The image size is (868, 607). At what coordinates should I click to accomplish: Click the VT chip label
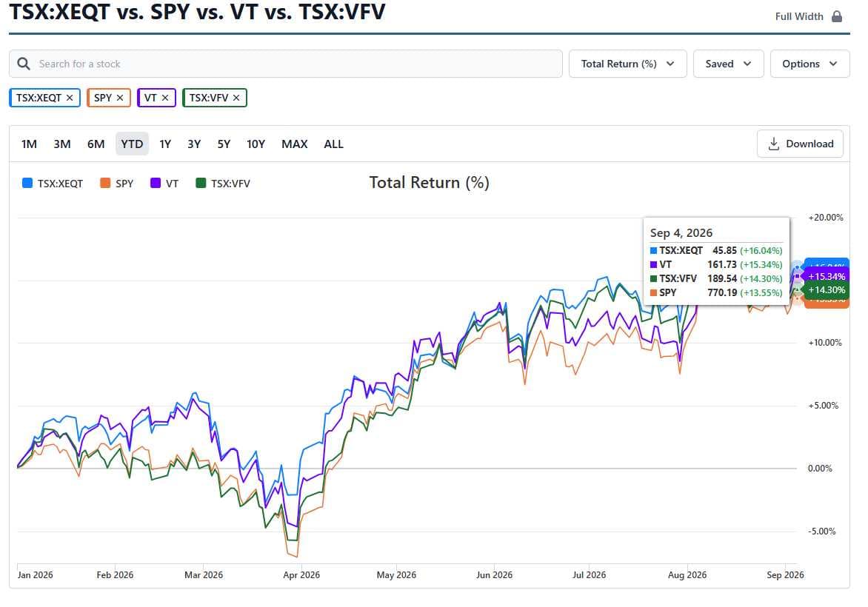[x=150, y=98]
